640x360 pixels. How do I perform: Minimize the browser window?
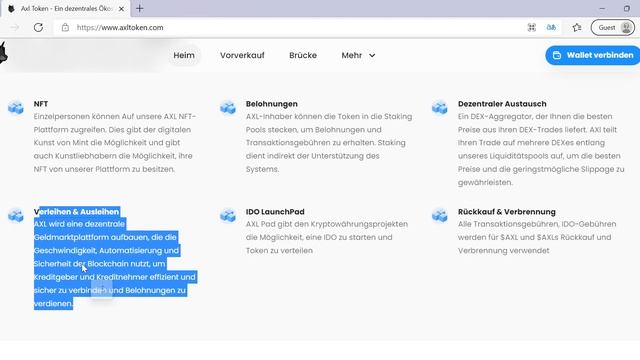(x=602, y=8)
